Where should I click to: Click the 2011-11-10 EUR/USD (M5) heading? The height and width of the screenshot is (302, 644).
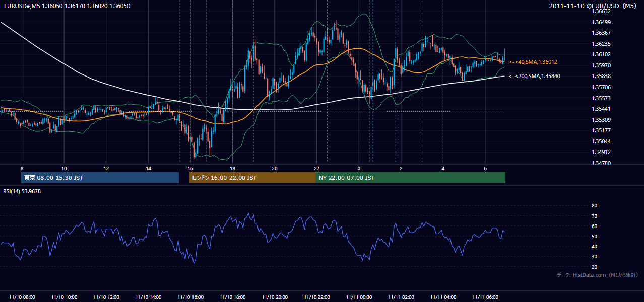point(594,6)
